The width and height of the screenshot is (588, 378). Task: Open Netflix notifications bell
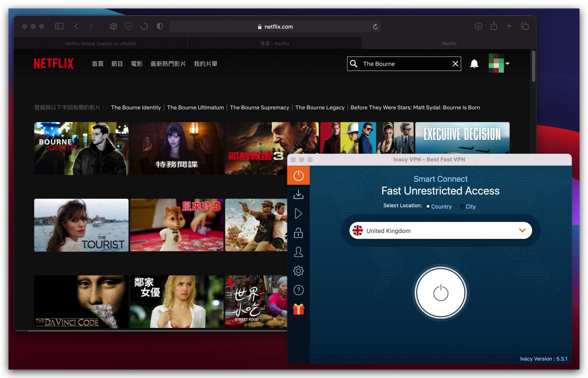click(x=474, y=64)
